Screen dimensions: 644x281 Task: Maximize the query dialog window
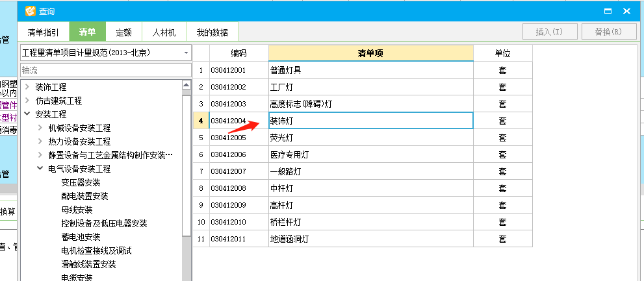608,11
